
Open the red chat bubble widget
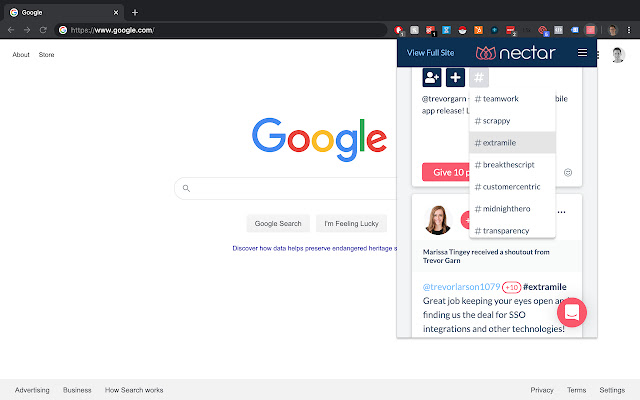pos(572,312)
